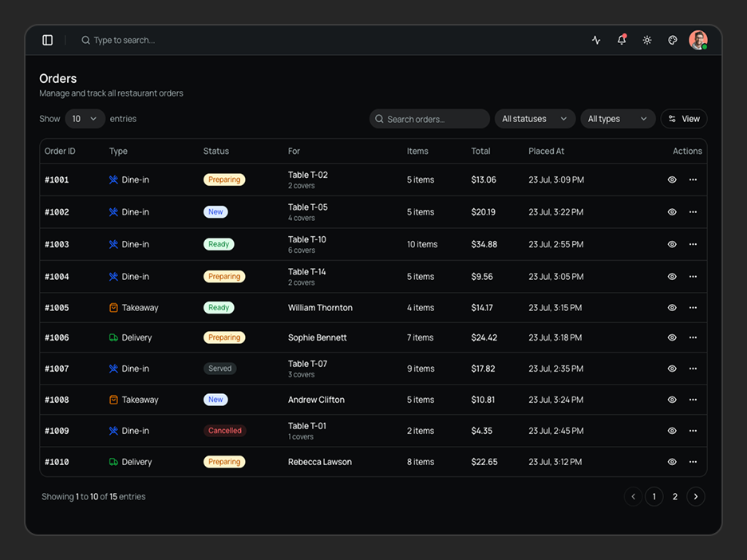Open the activity pulse icon
The width and height of the screenshot is (747, 560).
(x=596, y=40)
